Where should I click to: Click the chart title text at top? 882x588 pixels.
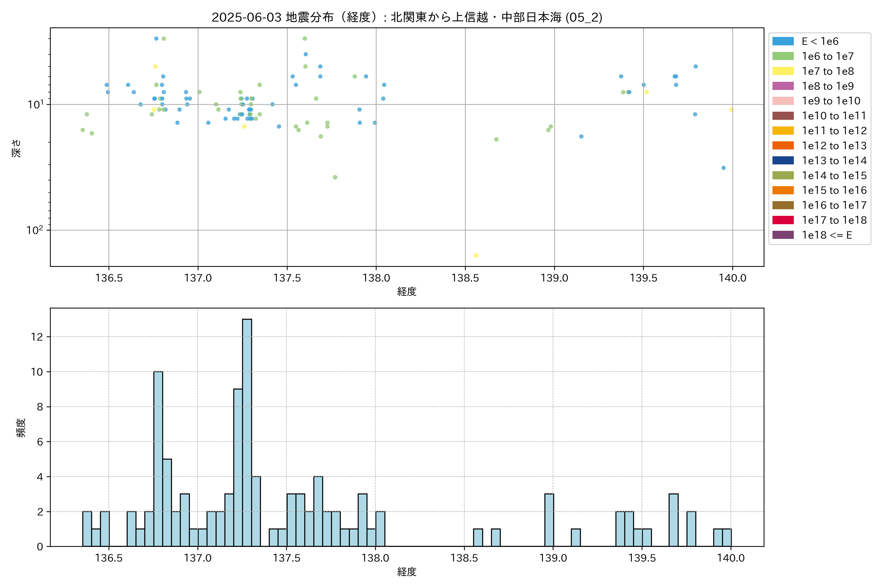[x=407, y=17]
